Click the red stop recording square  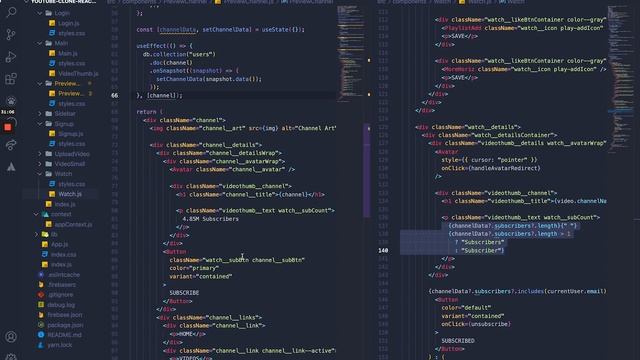(x=8, y=127)
